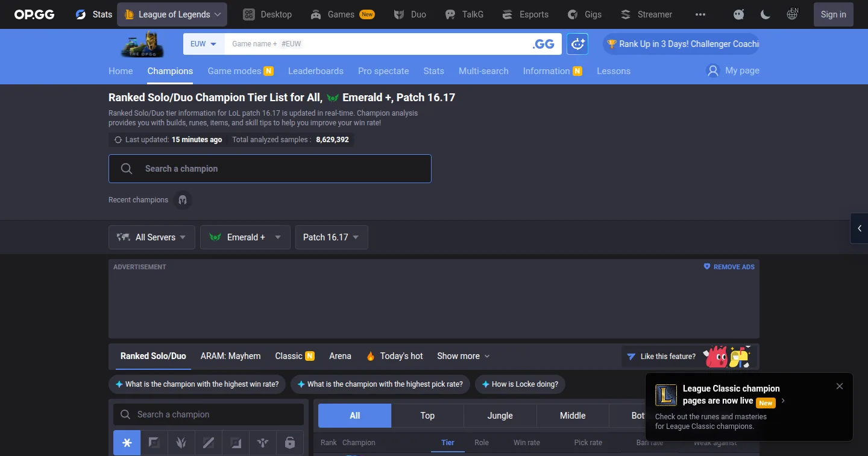Ask which champion has the highest win rate
The image size is (868, 456).
(x=197, y=384)
